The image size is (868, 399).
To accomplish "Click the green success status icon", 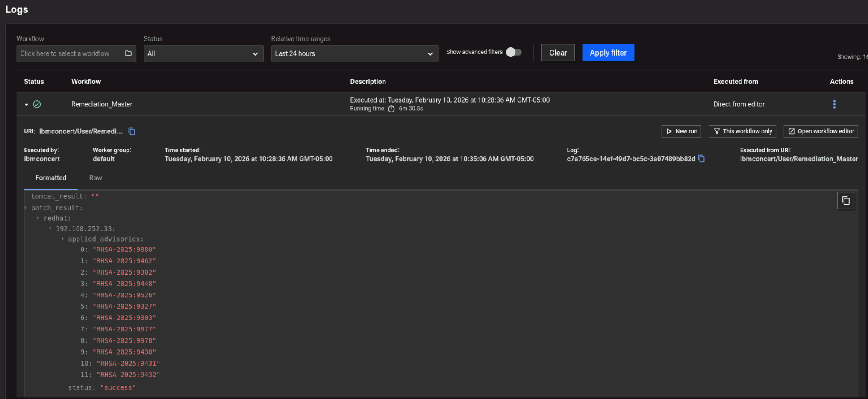I will pos(37,104).
